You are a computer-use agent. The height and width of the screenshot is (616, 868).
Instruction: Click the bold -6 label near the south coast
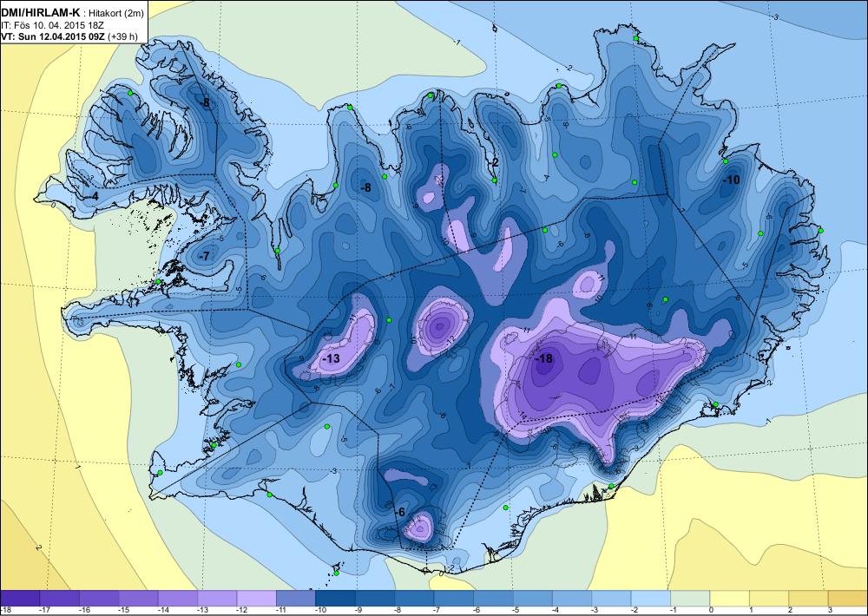click(400, 512)
